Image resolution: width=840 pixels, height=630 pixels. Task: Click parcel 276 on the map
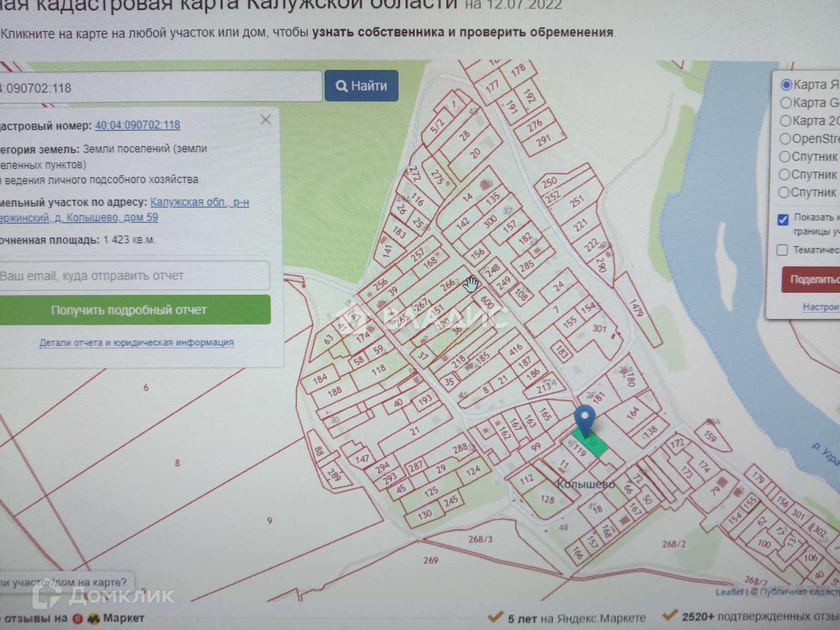tap(534, 125)
